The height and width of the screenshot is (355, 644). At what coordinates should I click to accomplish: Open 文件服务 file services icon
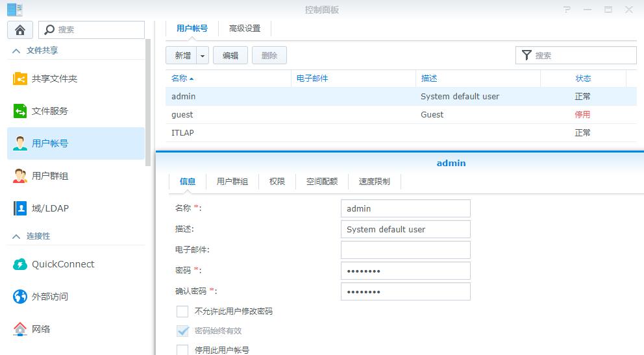tap(20, 111)
